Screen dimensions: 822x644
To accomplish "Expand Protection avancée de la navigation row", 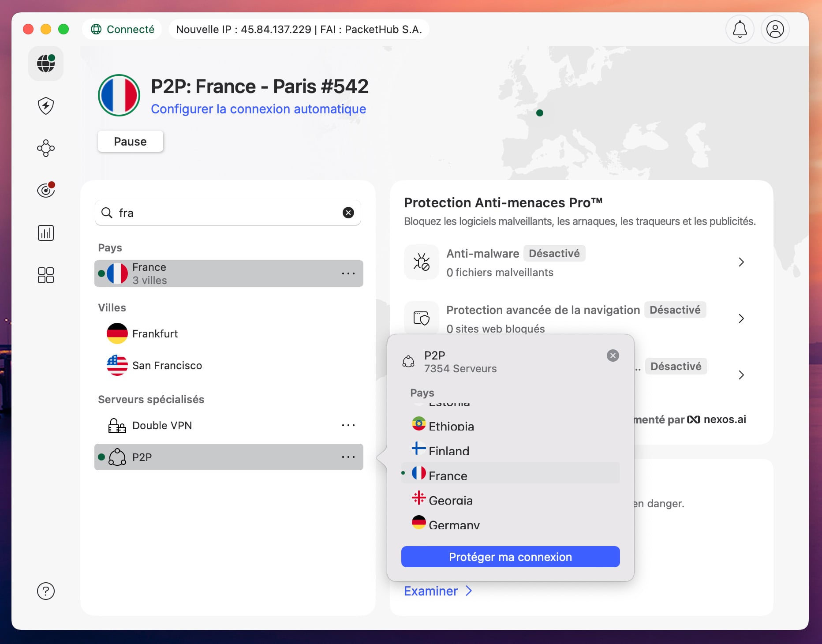I will point(742,318).
